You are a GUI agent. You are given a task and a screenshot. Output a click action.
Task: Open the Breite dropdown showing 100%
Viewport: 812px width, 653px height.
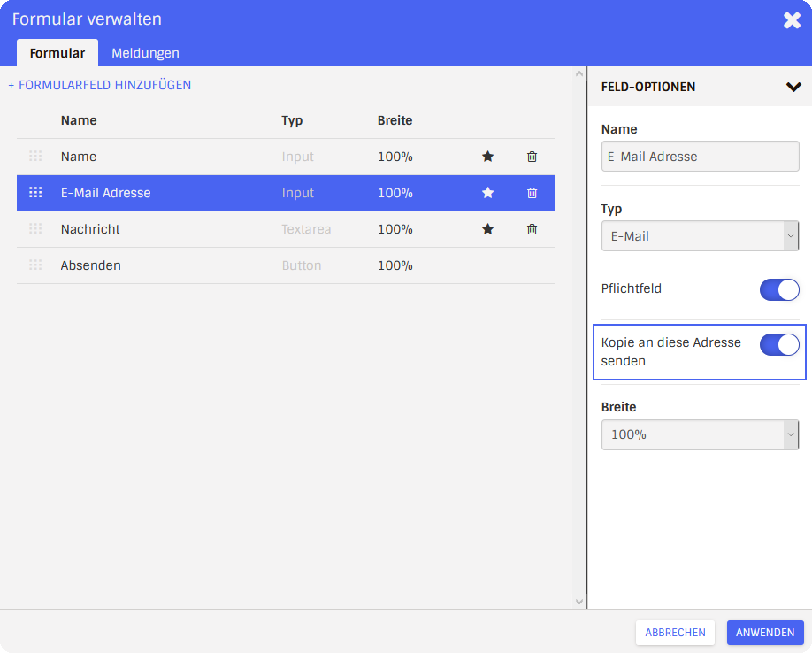coord(700,435)
